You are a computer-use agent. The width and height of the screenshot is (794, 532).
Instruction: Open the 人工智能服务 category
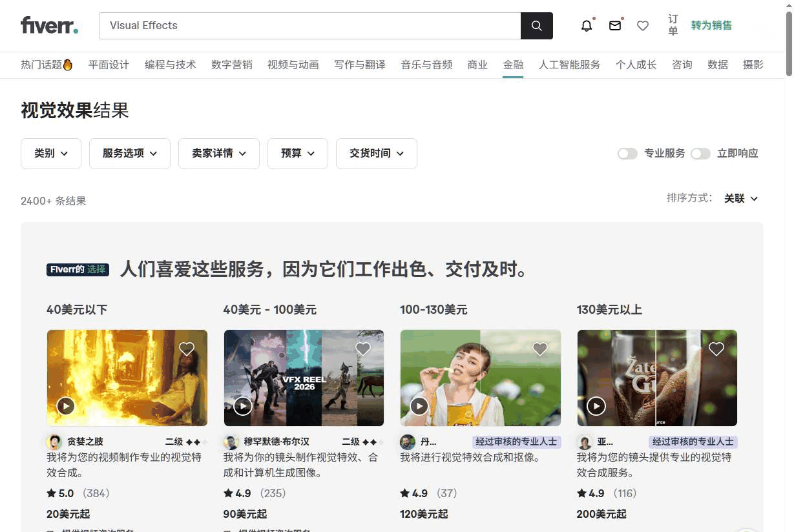(x=570, y=65)
